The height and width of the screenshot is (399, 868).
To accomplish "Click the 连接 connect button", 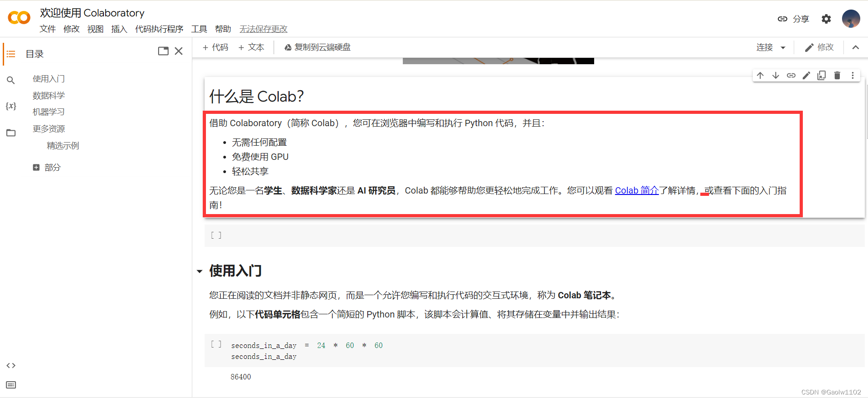I will pos(765,47).
